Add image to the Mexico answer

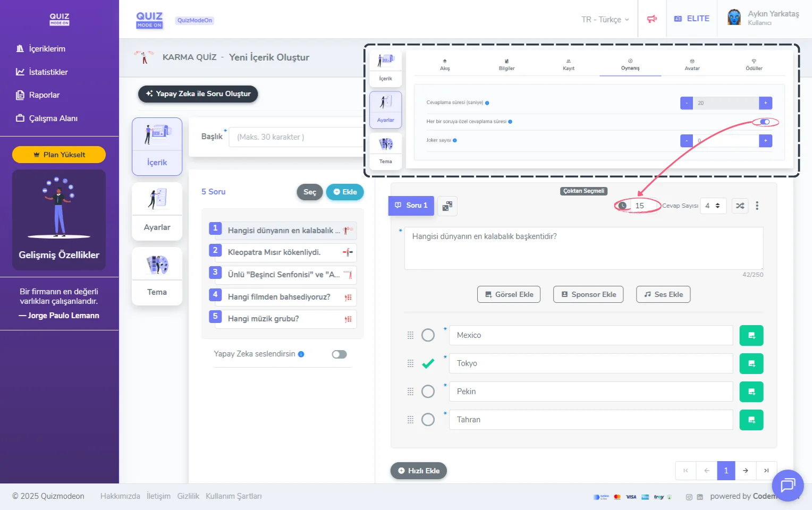(x=751, y=335)
